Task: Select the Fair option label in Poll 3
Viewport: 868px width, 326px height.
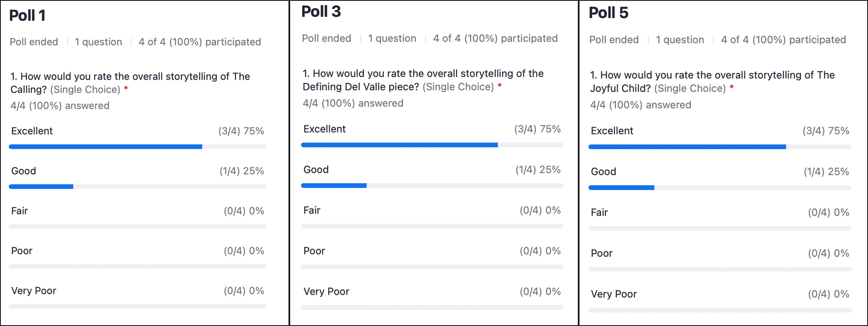Action: 312,210
